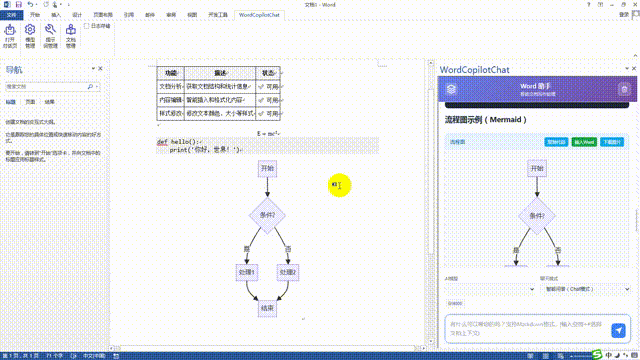This screenshot has width=640, height=360.
Task: Open the Navigation search options dropdown arrow
Action: (97, 87)
